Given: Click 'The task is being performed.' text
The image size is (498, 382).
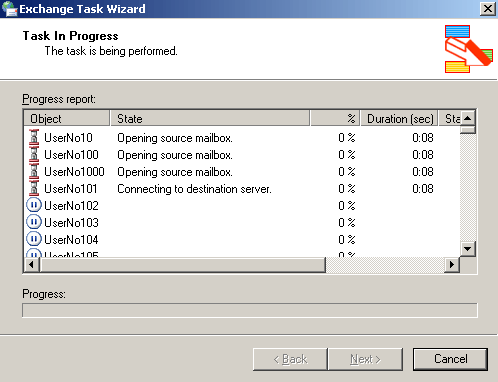Looking at the screenshot, I should [x=111, y=51].
